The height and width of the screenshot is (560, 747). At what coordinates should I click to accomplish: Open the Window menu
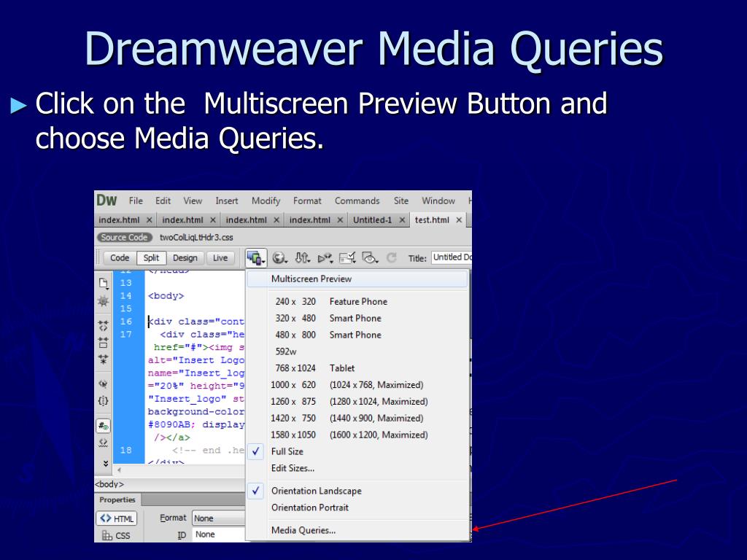[x=438, y=201]
